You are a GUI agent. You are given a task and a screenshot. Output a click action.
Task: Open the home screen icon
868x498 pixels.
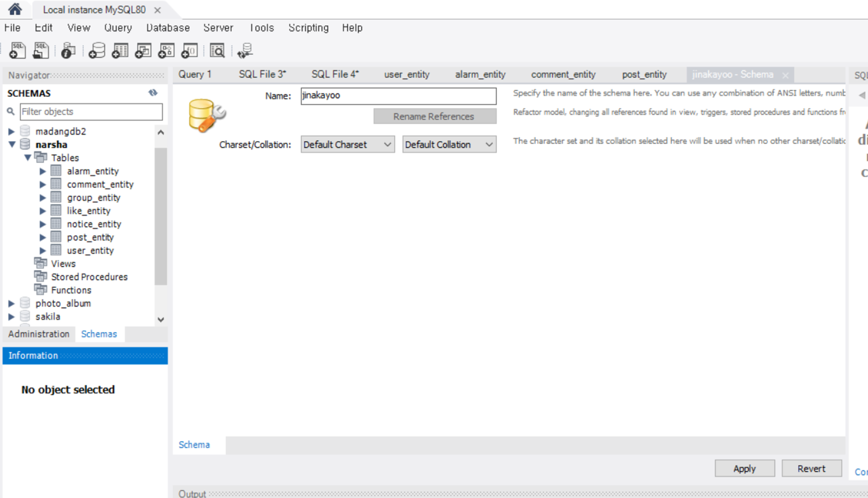coord(15,9)
